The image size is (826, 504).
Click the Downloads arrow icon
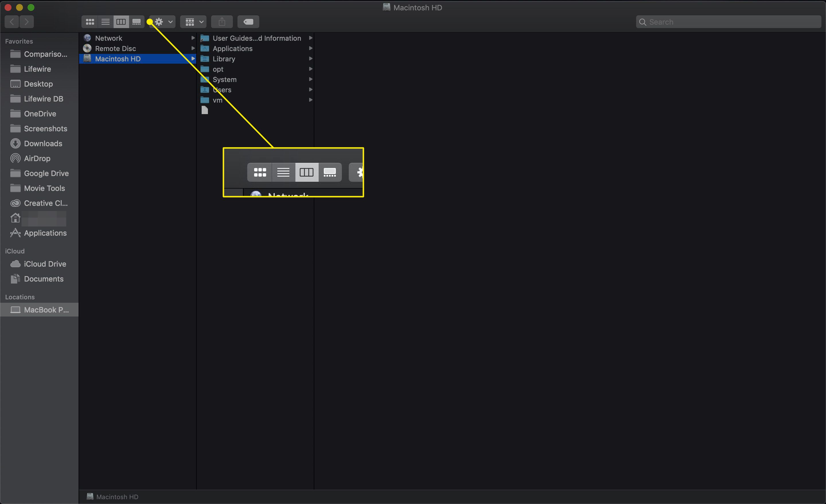click(15, 143)
